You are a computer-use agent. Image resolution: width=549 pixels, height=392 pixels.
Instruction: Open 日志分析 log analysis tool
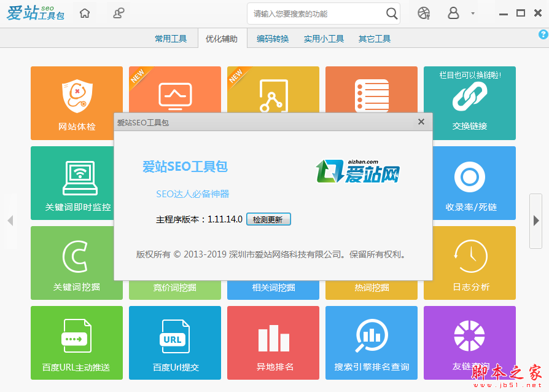point(474,263)
